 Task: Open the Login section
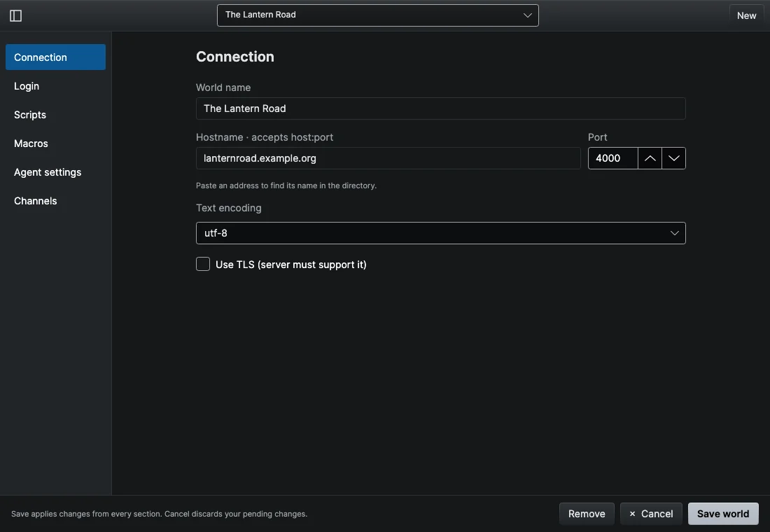(55, 86)
